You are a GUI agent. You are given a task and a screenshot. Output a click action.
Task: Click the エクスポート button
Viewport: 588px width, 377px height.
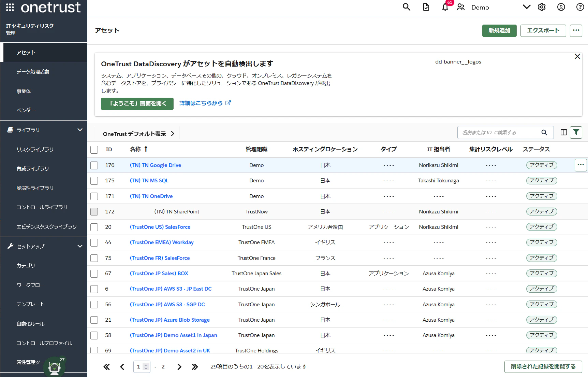543,30
